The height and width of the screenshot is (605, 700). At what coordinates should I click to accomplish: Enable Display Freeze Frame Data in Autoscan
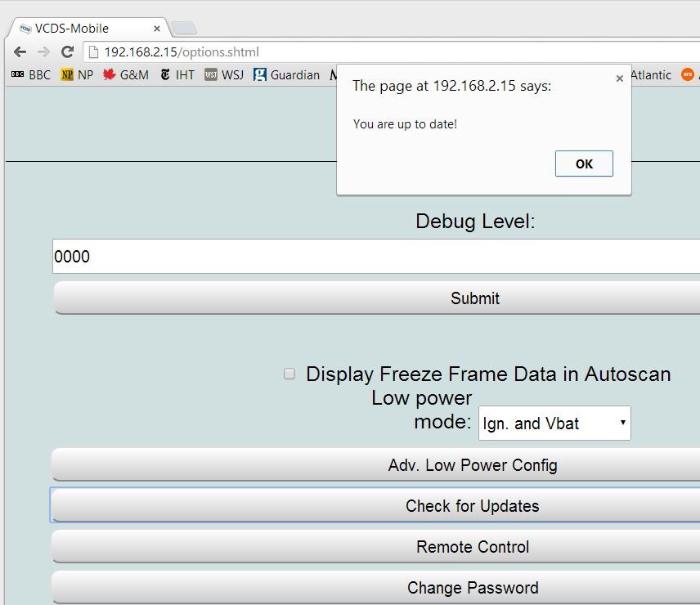[x=289, y=374]
